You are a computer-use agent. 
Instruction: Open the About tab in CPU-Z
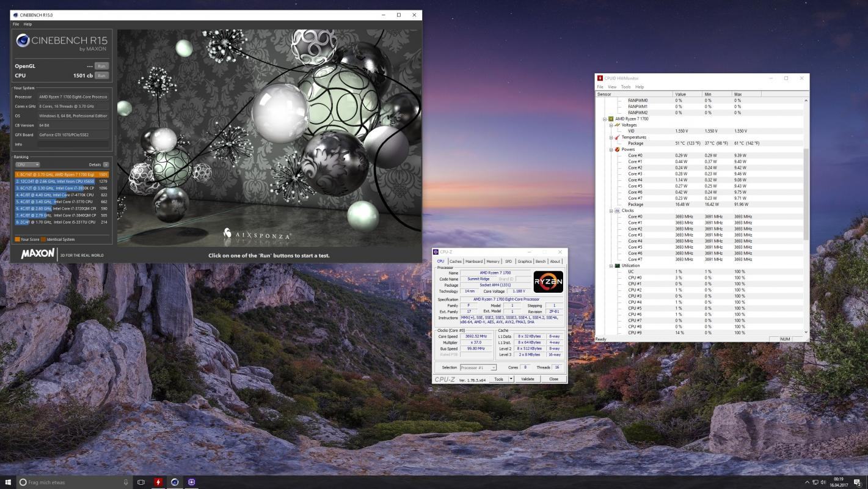pyautogui.click(x=555, y=262)
